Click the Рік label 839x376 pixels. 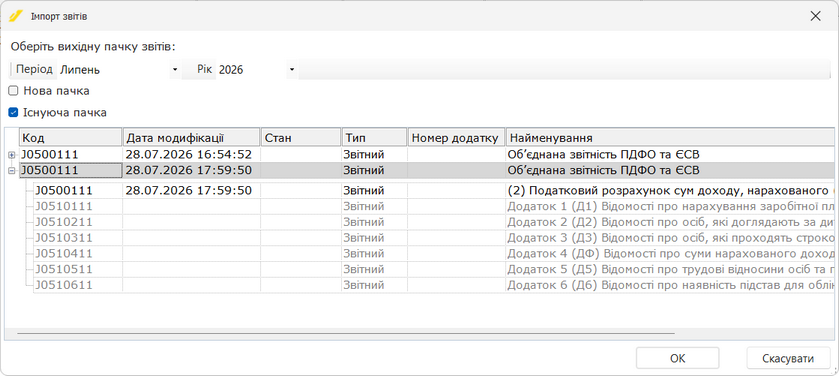click(204, 70)
